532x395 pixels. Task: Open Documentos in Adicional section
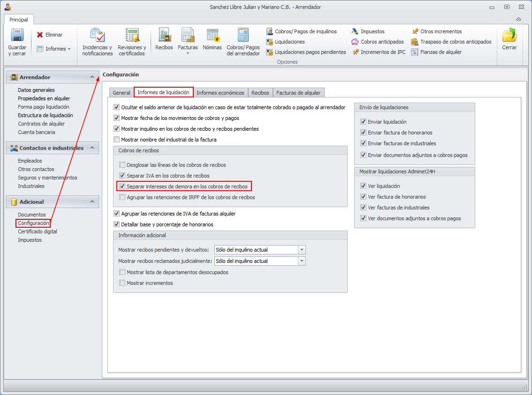coord(32,215)
